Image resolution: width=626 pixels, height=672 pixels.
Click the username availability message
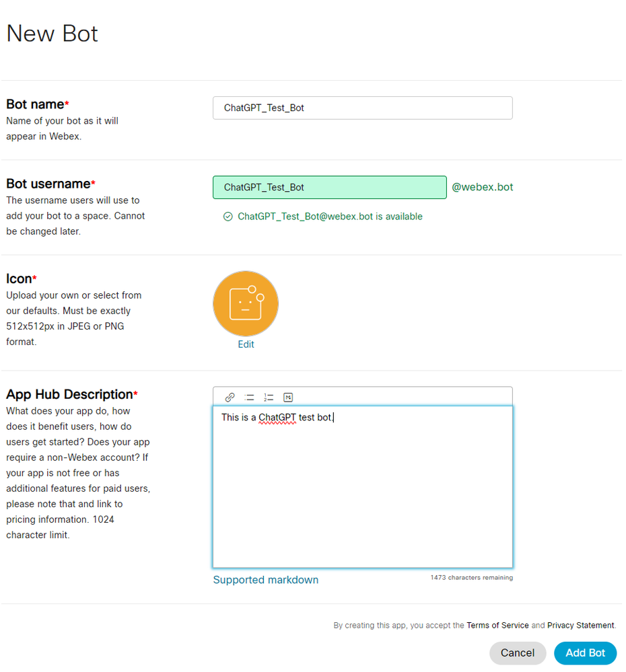[x=330, y=217]
